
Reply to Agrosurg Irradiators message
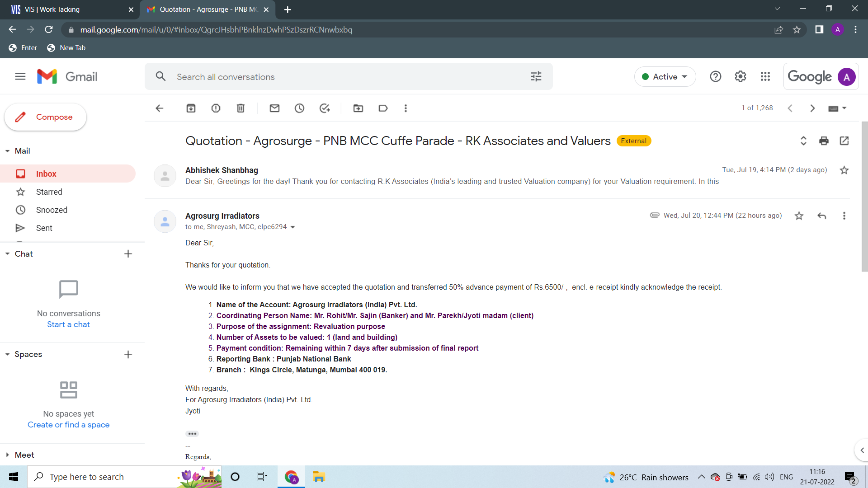click(822, 216)
